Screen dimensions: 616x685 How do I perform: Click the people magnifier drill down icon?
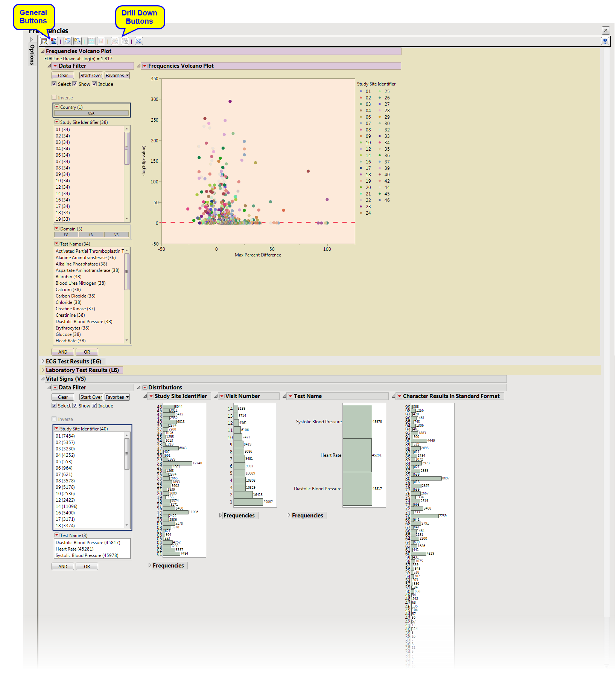(x=115, y=41)
